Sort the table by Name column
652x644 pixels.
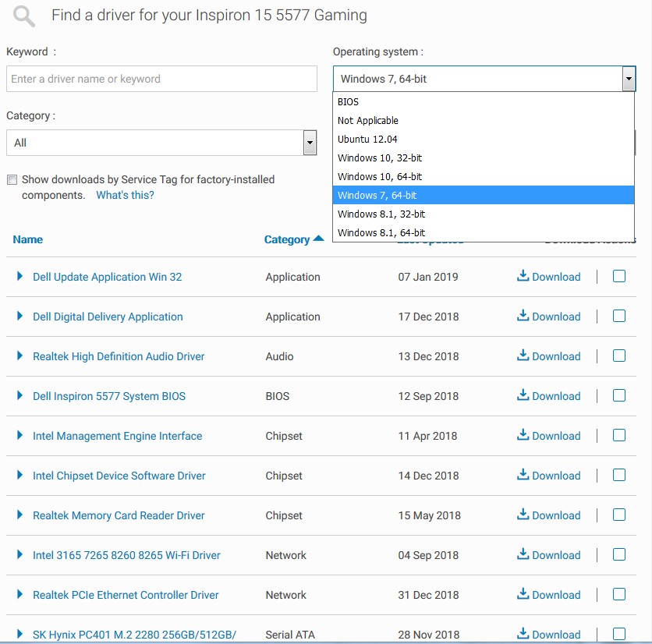point(27,239)
